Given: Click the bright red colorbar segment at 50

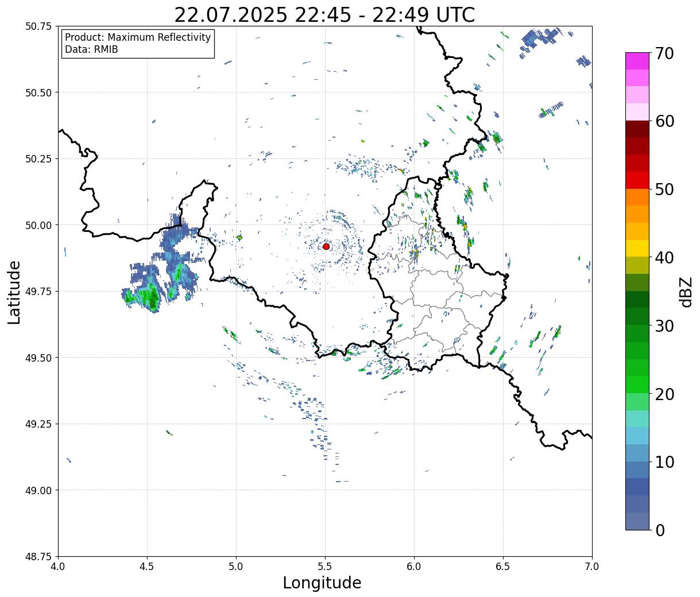Looking at the screenshot, I should [x=637, y=180].
